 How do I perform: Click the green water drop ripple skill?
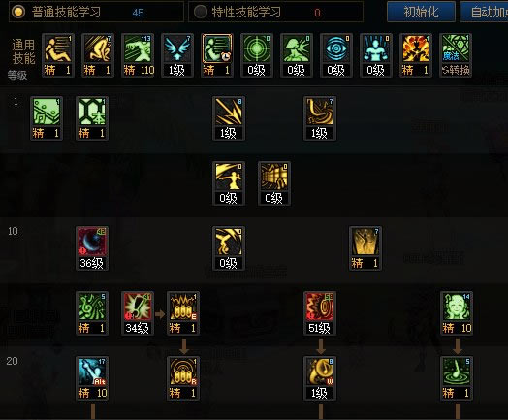pos(457,378)
